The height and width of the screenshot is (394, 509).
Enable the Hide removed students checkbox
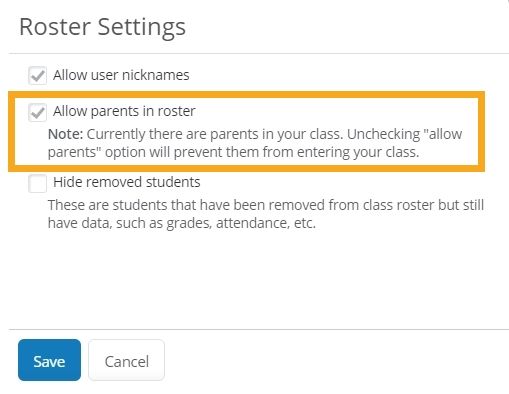coord(37,183)
